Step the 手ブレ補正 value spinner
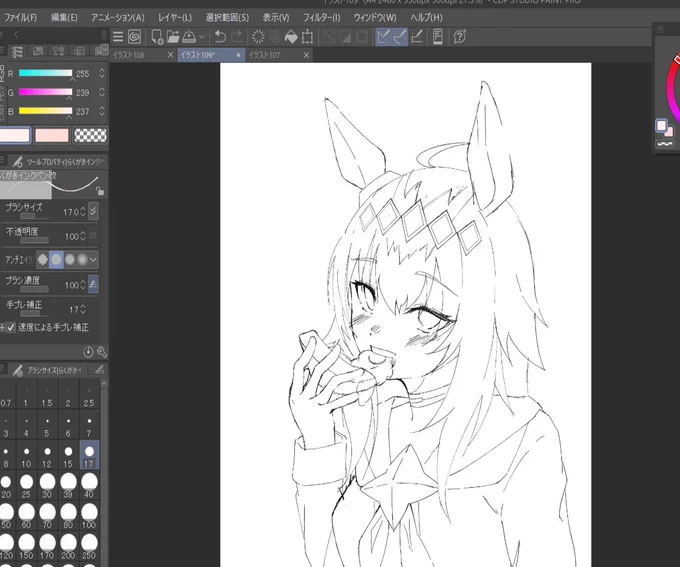Screen dimensions: 680x567 pos(83,309)
